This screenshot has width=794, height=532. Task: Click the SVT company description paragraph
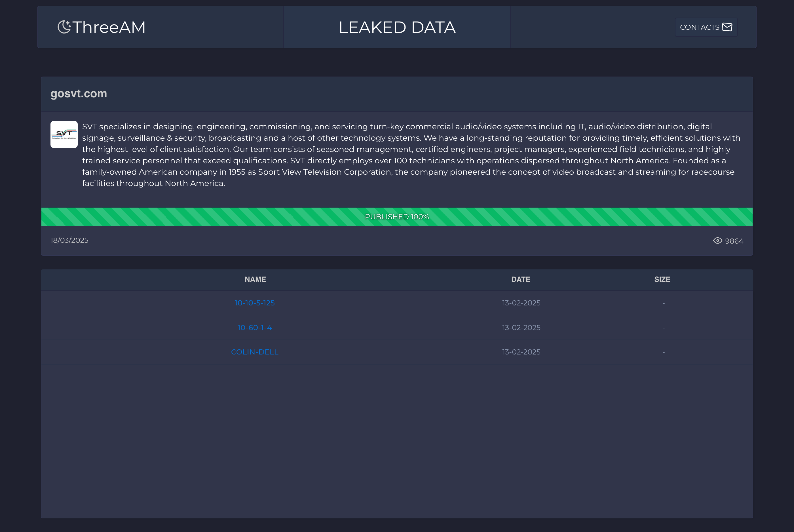point(411,155)
